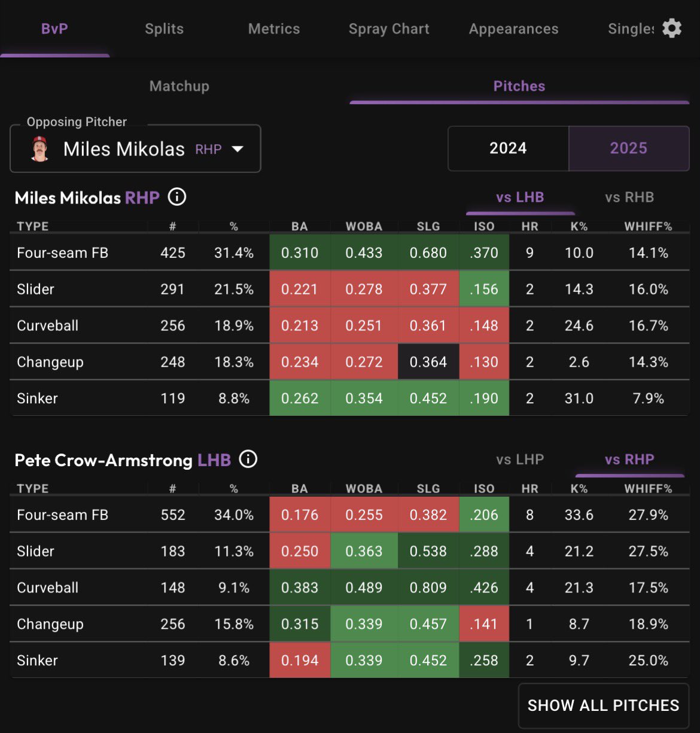Expand the Opposing Pitcher dropdown arrow
Screen dimensions: 700x733
238,149
